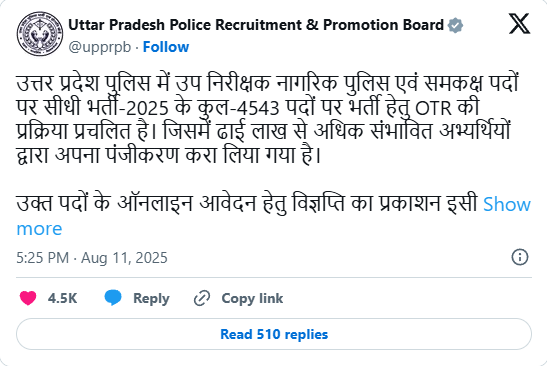The height and width of the screenshot is (366, 547).
Task: Expand the tweet with Show more
Action: [507, 204]
